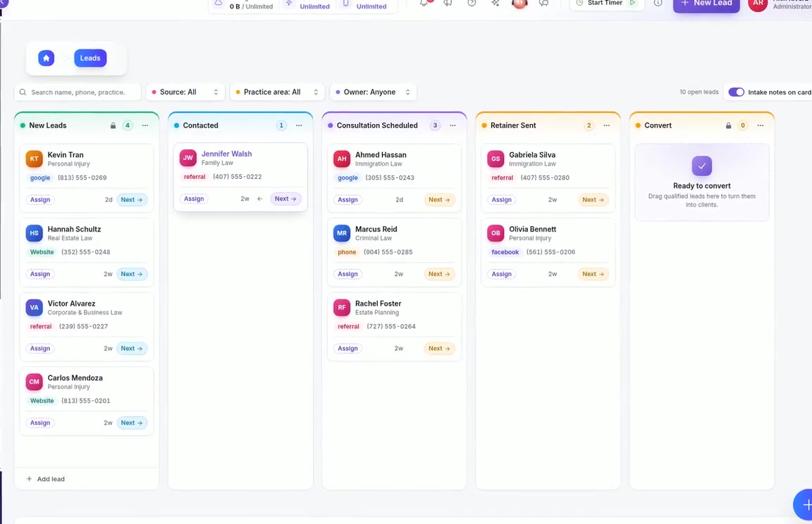Click the megaphone announcements icon

pyautogui.click(x=448, y=3)
